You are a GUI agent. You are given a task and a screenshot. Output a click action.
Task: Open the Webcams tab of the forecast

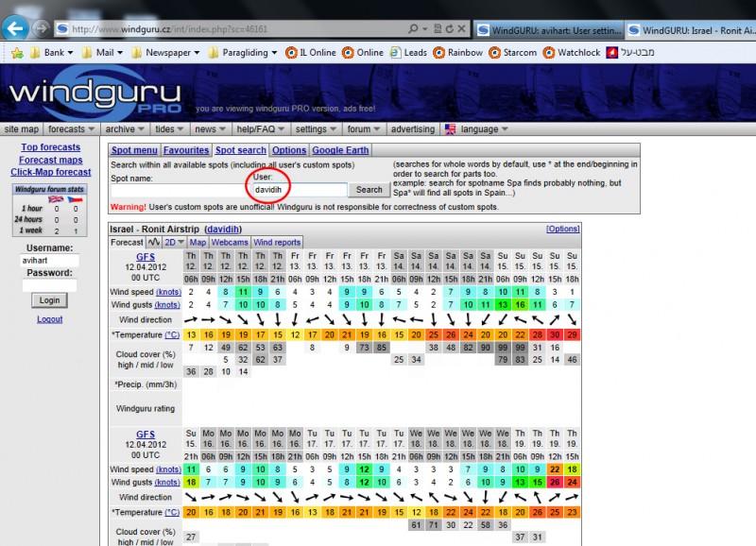point(230,242)
